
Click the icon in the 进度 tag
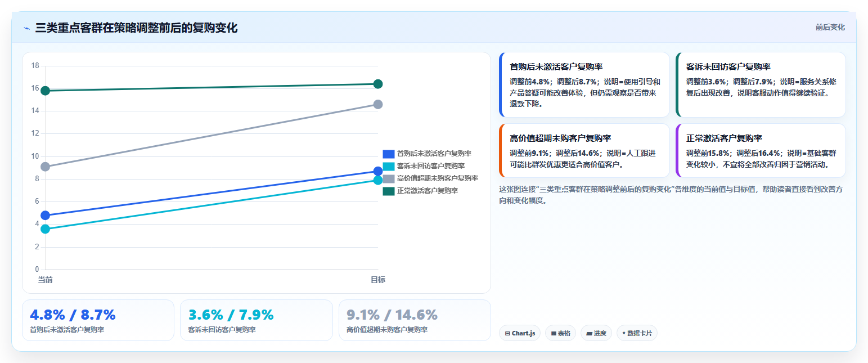coord(589,334)
